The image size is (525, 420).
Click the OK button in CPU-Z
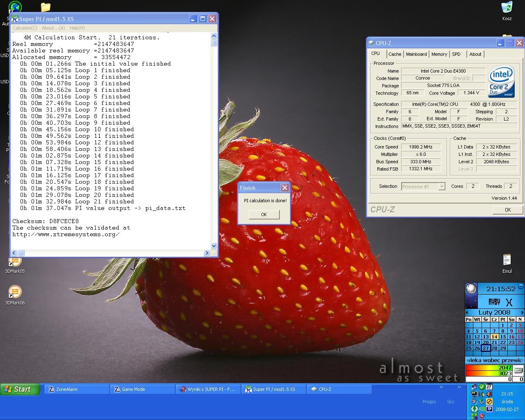click(508, 210)
